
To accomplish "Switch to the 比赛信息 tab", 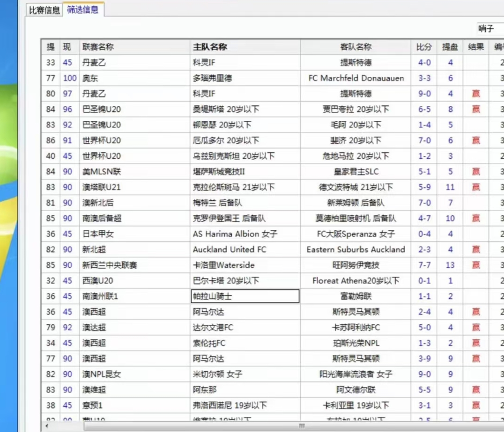I will (x=44, y=10).
